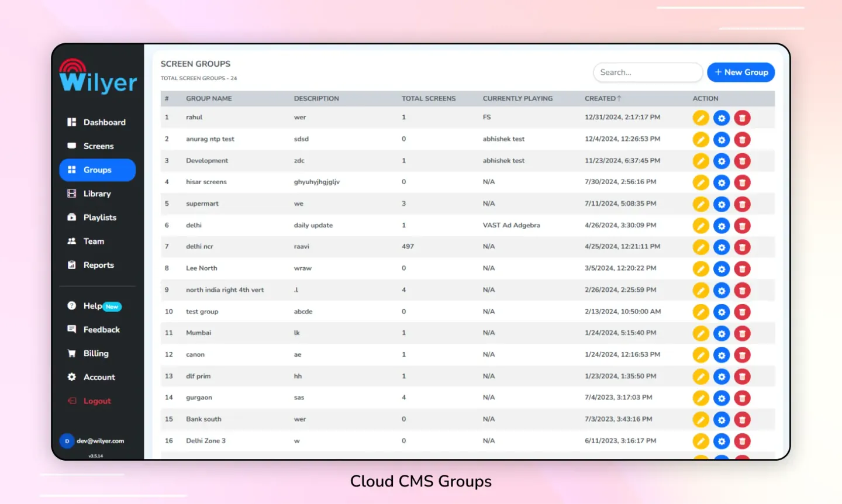Screen dimensions: 842x504
Task: Focus the Search field
Action: pos(648,73)
